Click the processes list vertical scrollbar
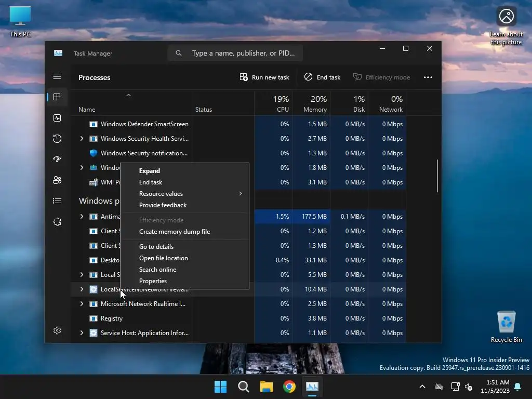The image size is (532, 399). [x=437, y=176]
